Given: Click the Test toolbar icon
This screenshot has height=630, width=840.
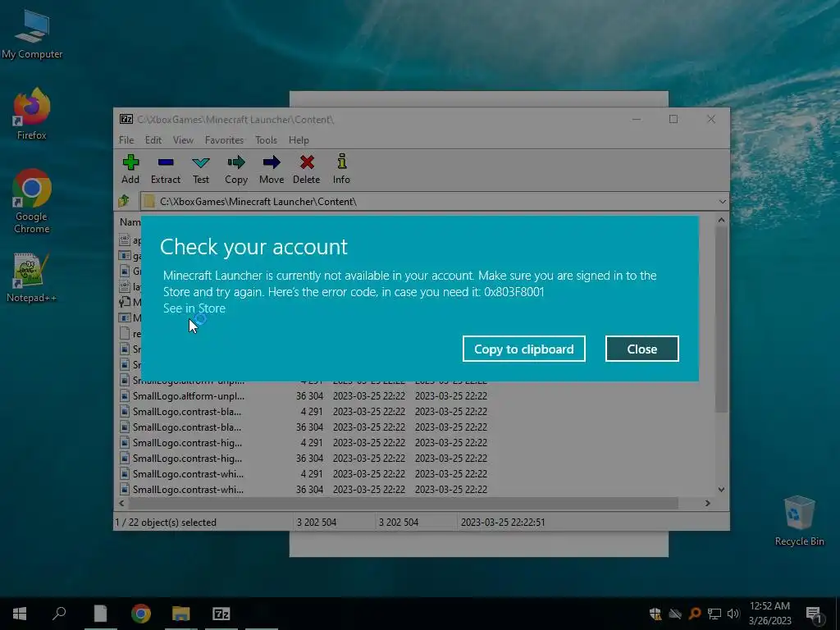Looking at the screenshot, I should point(201,169).
